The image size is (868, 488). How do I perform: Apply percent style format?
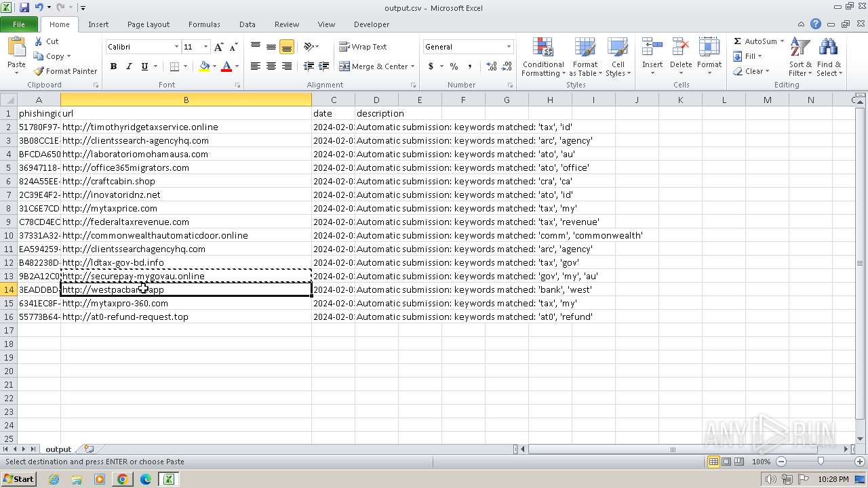[x=454, y=66]
